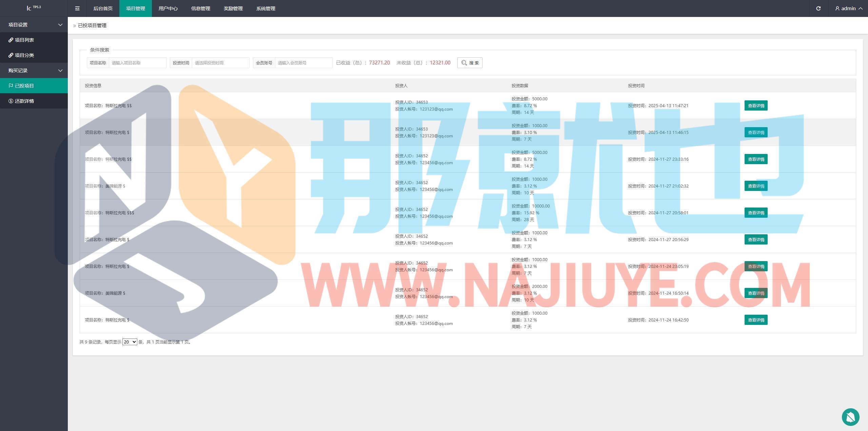Click the hamburger sidebar collapse icon
Image resolution: width=868 pixels, height=431 pixels.
coord(77,8)
